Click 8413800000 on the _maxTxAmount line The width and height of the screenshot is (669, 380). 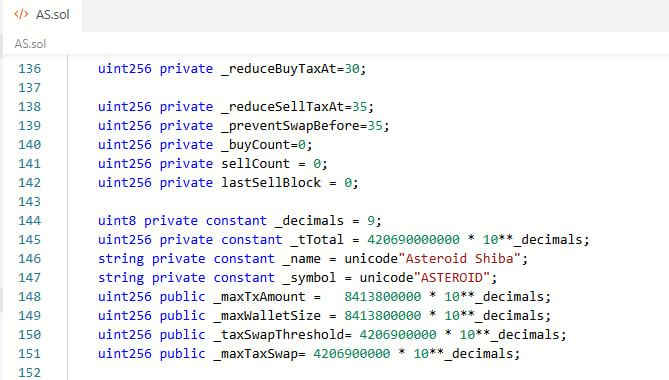point(383,296)
